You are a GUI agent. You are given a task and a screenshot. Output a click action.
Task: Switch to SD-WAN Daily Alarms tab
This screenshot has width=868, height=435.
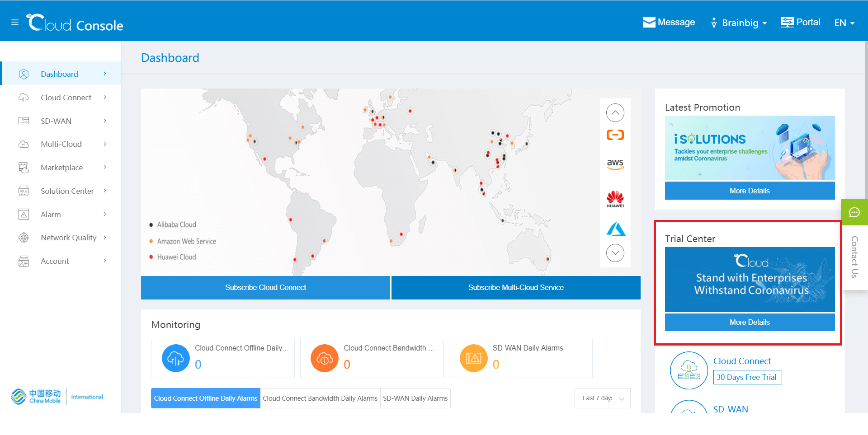(415, 398)
